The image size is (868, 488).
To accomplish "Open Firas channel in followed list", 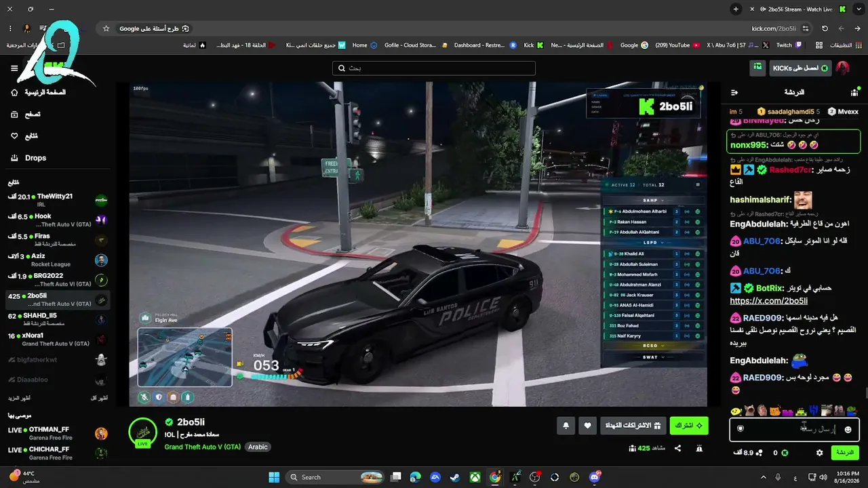I will [x=58, y=241].
